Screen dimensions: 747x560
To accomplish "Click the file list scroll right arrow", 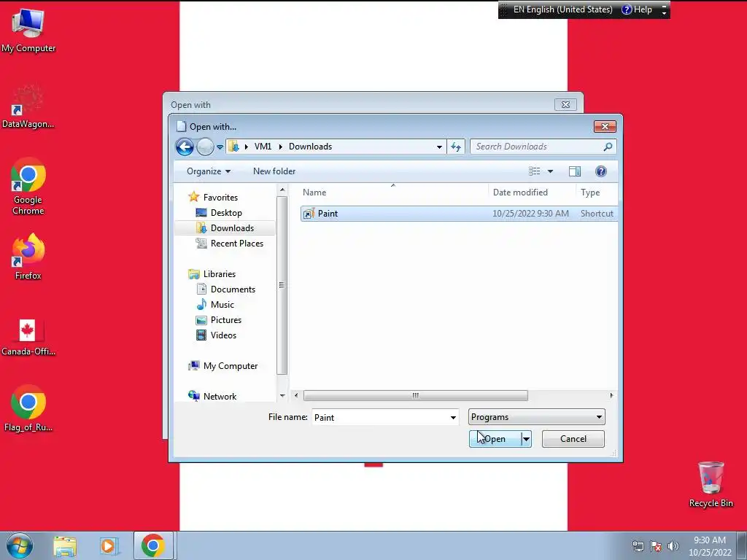I will coord(612,396).
